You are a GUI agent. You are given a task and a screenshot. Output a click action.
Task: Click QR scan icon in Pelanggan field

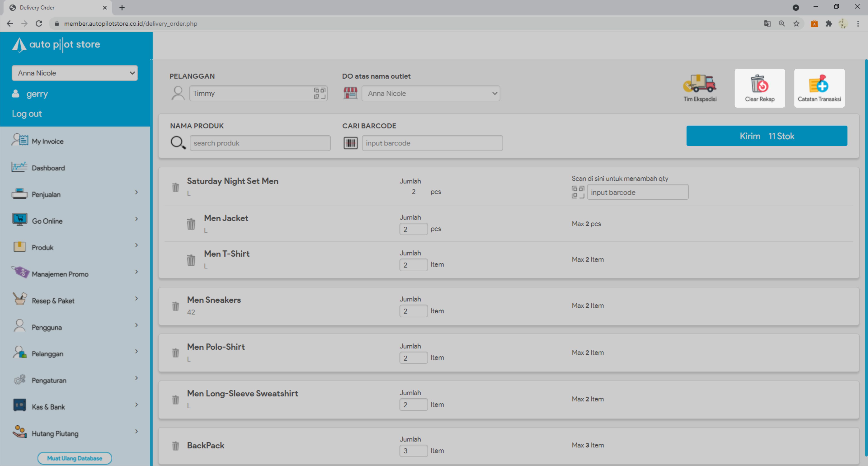coord(319,93)
